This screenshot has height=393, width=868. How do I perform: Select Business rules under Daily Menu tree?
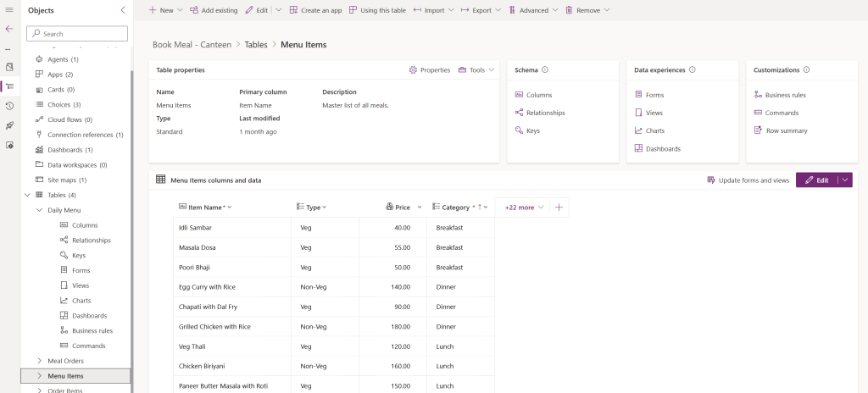pos(92,331)
